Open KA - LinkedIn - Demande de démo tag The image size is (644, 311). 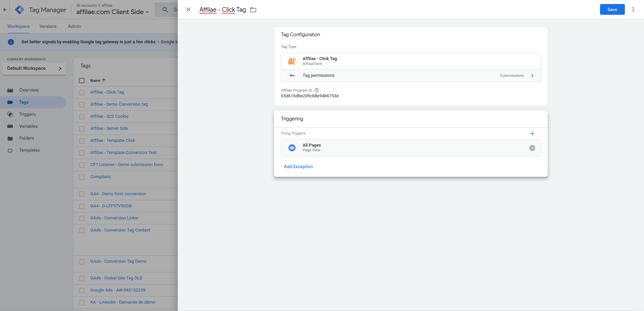[x=123, y=302]
